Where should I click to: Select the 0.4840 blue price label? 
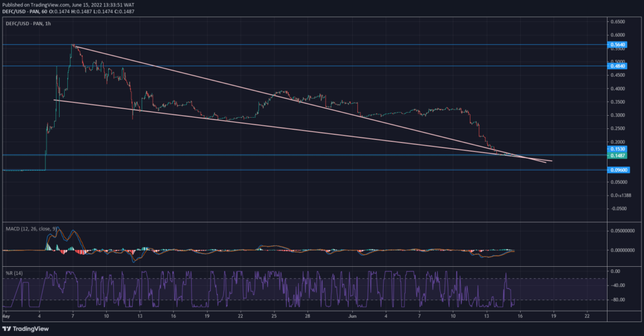click(x=618, y=66)
